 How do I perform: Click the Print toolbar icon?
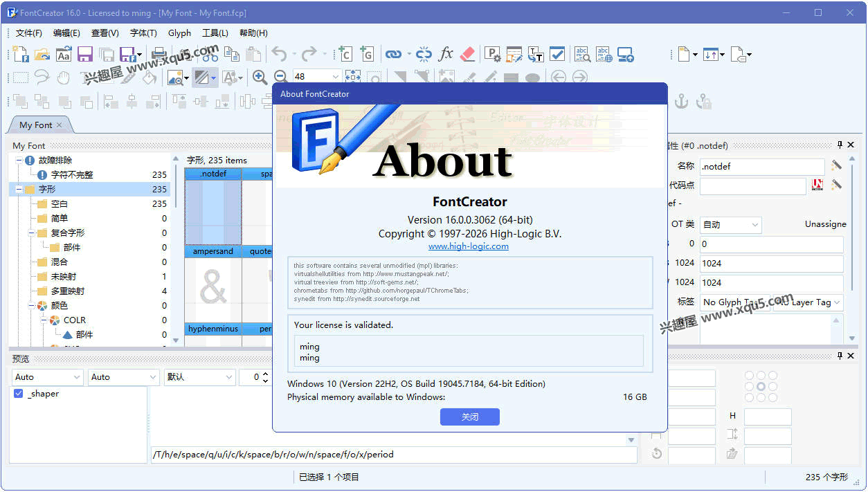coord(159,55)
